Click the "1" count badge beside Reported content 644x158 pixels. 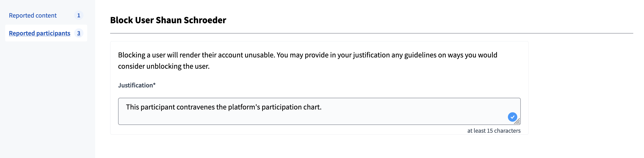79,15
